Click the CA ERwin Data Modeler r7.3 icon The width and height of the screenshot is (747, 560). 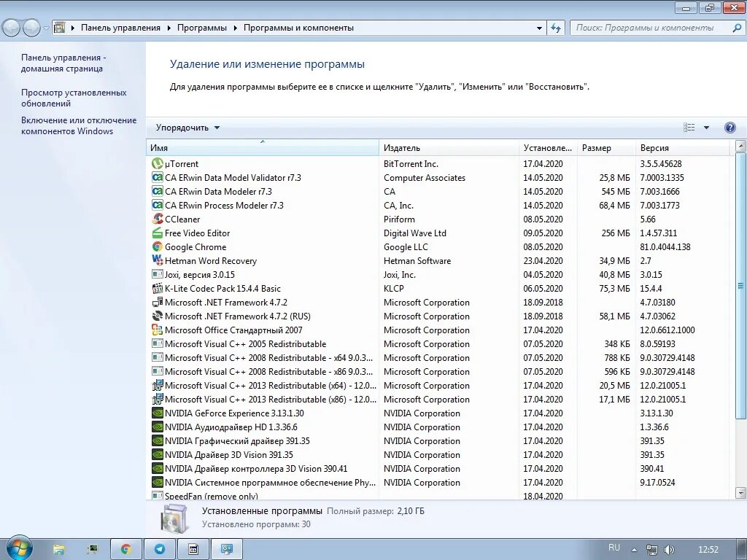[158, 191]
